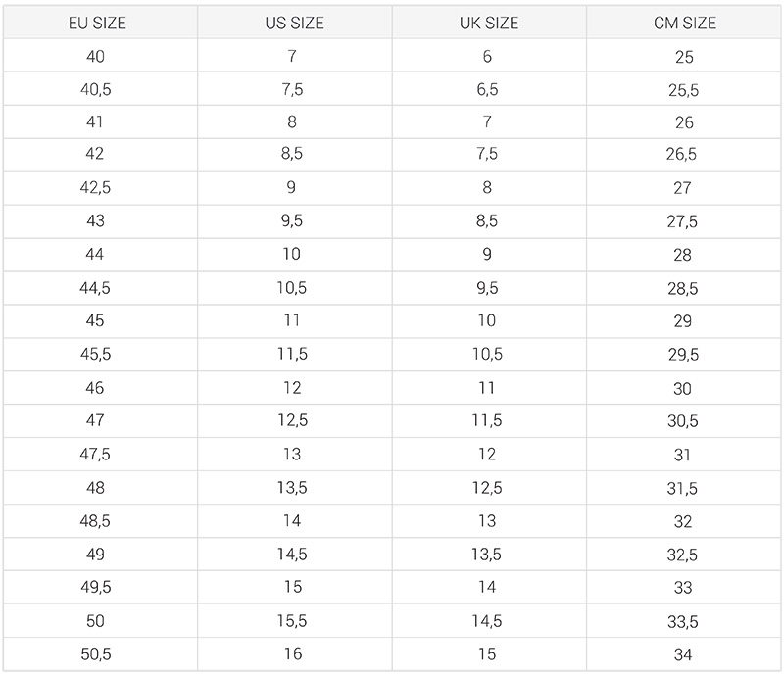Select UK size 14,5 cell
784x676 pixels.
point(489,620)
